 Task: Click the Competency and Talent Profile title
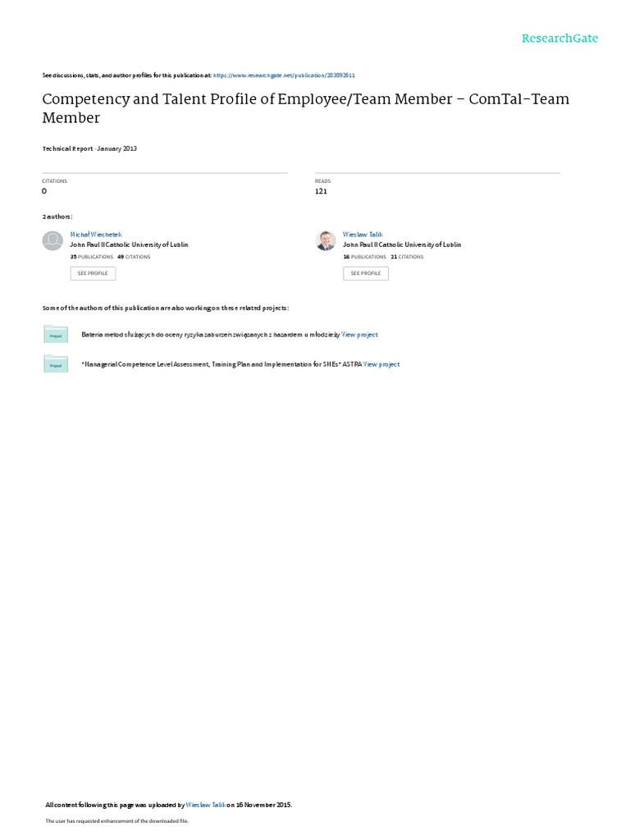click(306, 108)
